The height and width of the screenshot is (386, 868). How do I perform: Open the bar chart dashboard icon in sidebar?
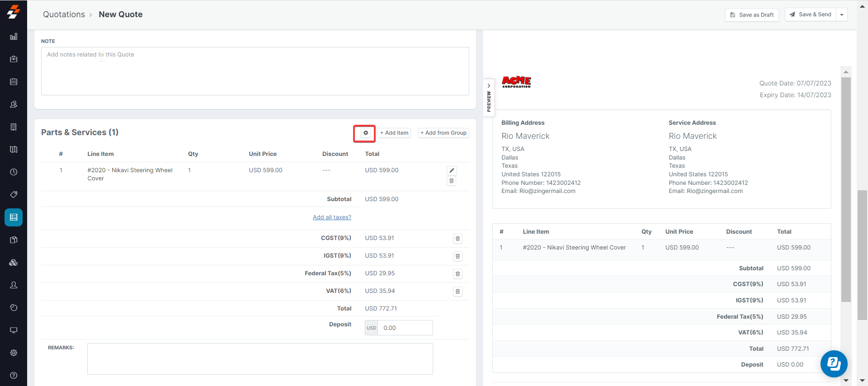pos(14,37)
